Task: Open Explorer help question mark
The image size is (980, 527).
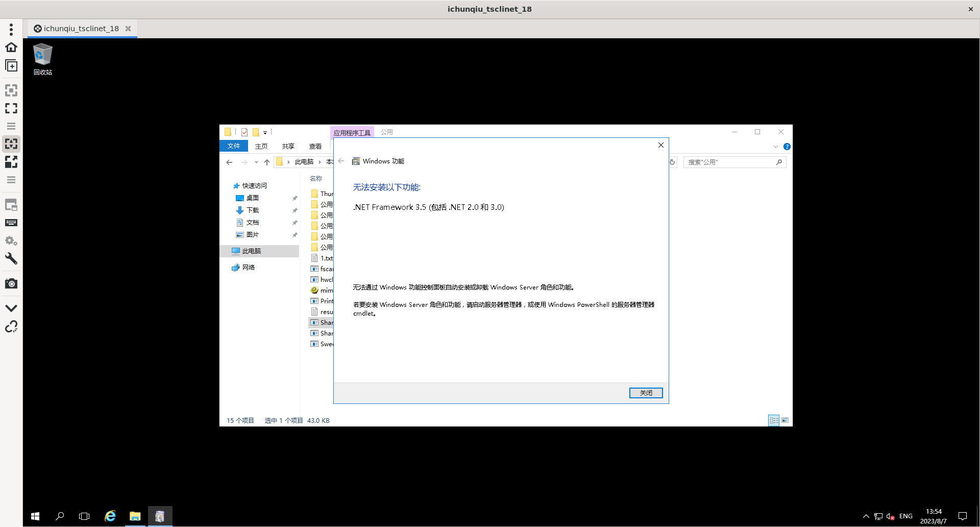Action: (787, 147)
